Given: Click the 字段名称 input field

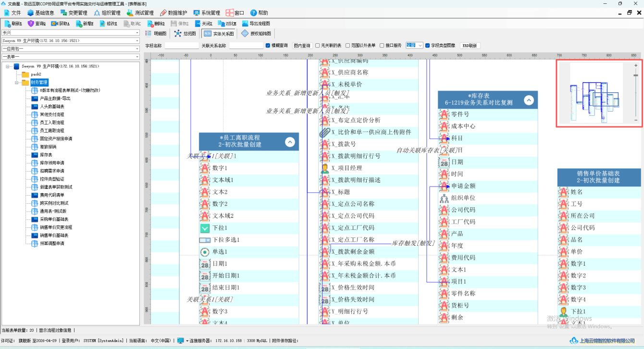Looking at the screenshot, I should pos(182,46).
